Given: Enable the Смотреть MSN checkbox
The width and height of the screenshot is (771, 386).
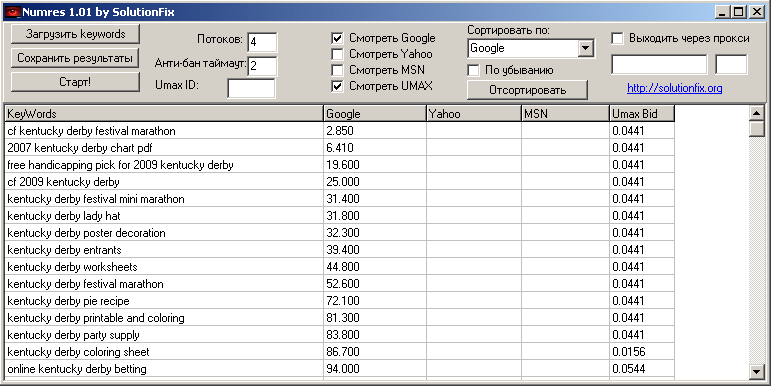Looking at the screenshot, I should click(337, 70).
